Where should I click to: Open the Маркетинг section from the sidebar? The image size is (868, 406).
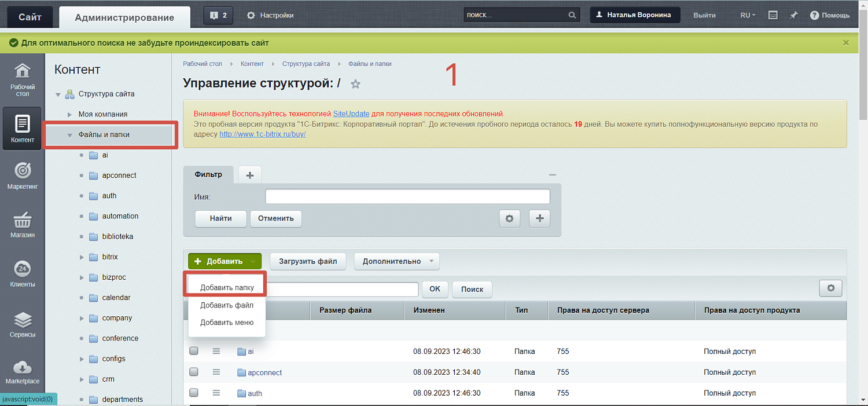click(22, 175)
